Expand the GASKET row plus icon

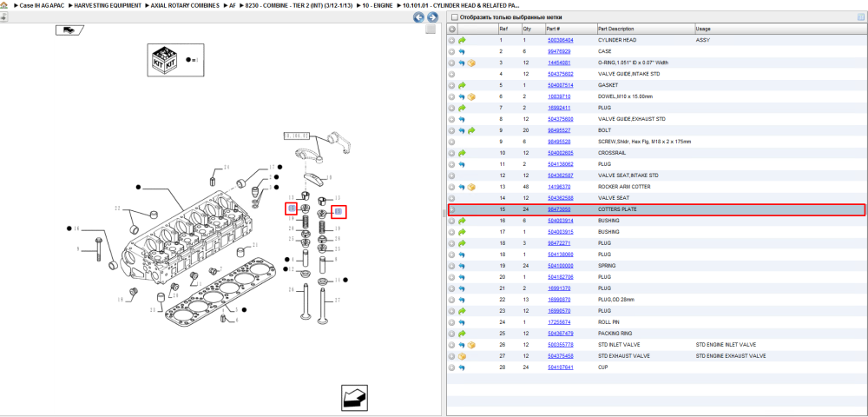pyautogui.click(x=451, y=85)
